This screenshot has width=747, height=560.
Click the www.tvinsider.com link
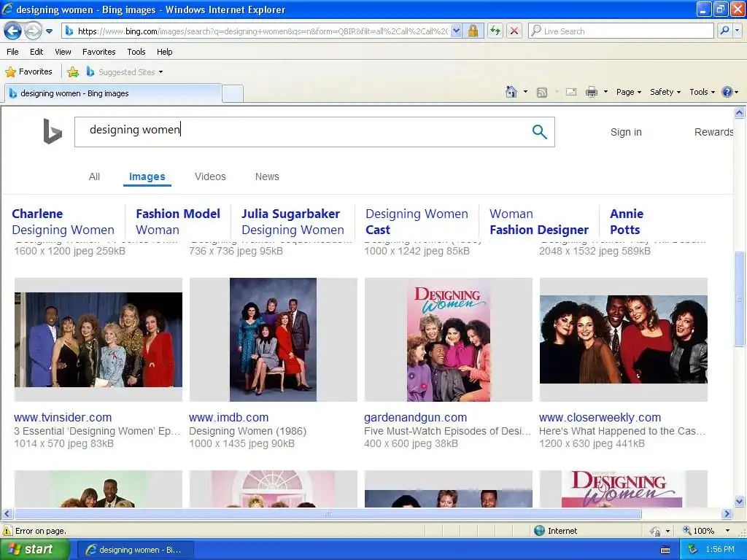pos(63,418)
